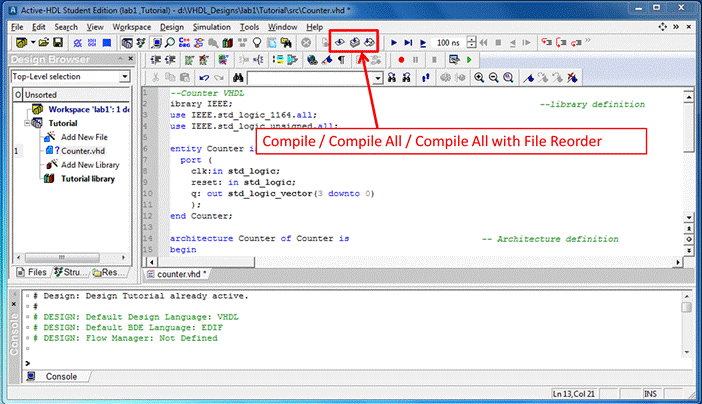Click the Find Next binoculars icon
Viewport: 702px width, 404px height.
coord(392,77)
